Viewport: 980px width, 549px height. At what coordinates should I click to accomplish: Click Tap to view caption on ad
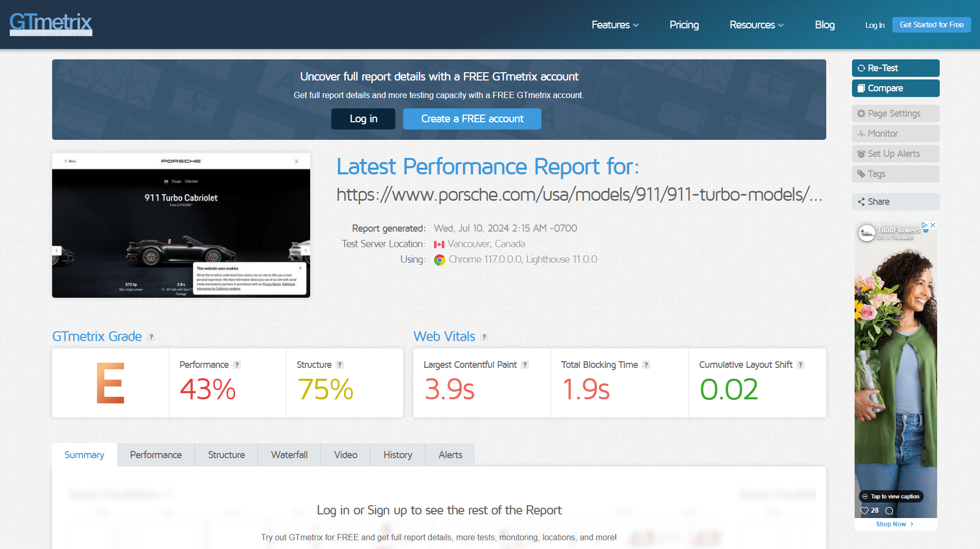(x=891, y=496)
